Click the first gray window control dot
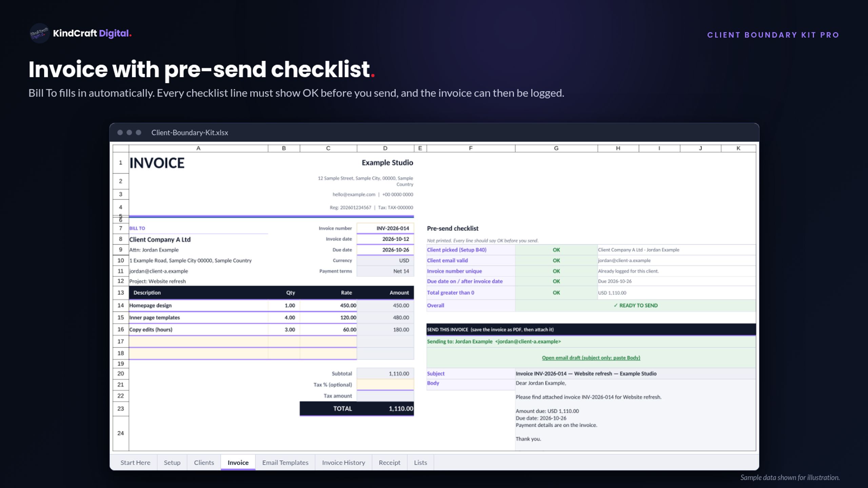Screen dimensions: 868x488 click(120, 133)
